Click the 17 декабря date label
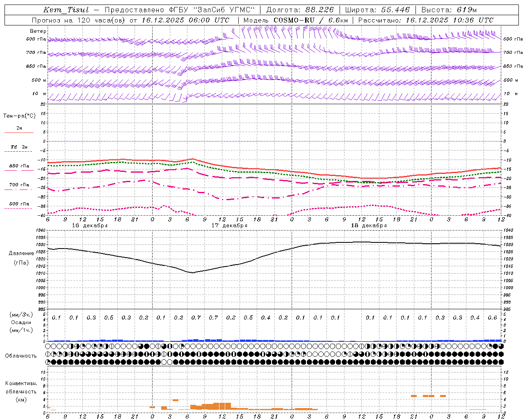 click(x=229, y=226)
